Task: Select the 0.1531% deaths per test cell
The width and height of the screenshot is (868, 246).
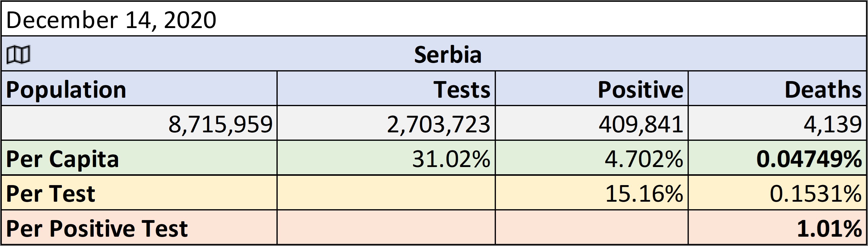Action: point(777,193)
